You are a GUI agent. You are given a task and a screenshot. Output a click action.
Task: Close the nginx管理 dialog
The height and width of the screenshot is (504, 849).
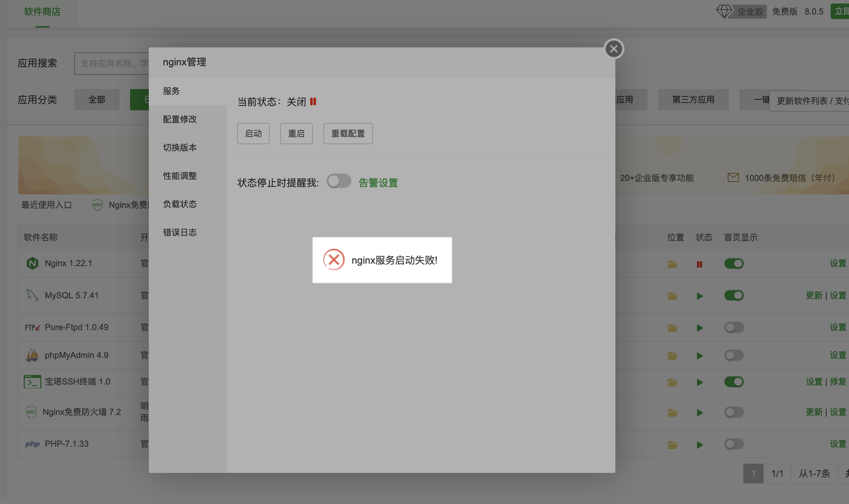[614, 49]
